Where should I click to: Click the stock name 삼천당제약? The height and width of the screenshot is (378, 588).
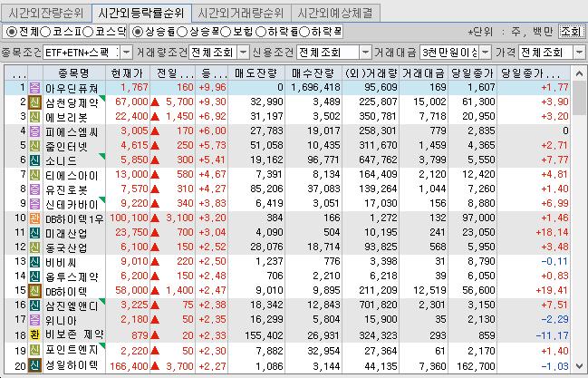coord(72,102)
